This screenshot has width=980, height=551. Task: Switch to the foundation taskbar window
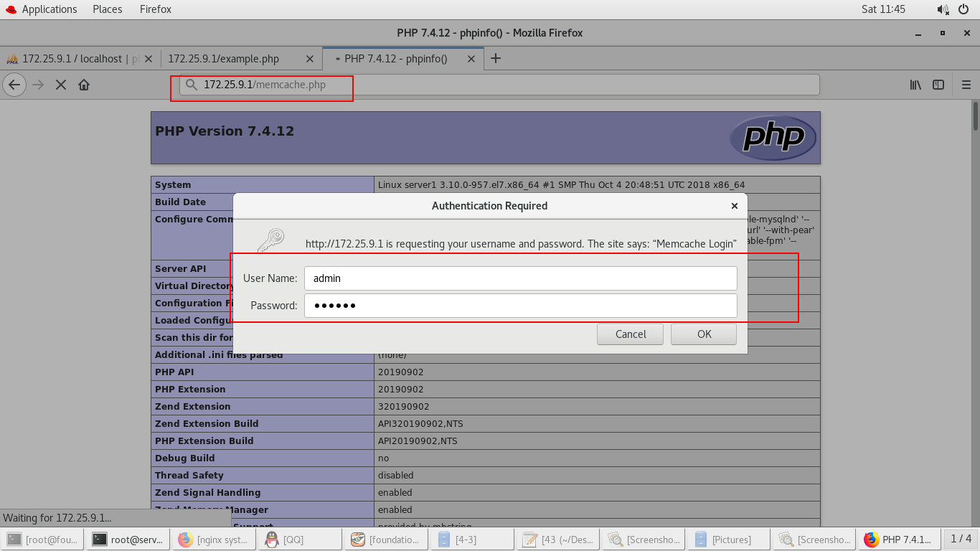(x=386, y=540)
